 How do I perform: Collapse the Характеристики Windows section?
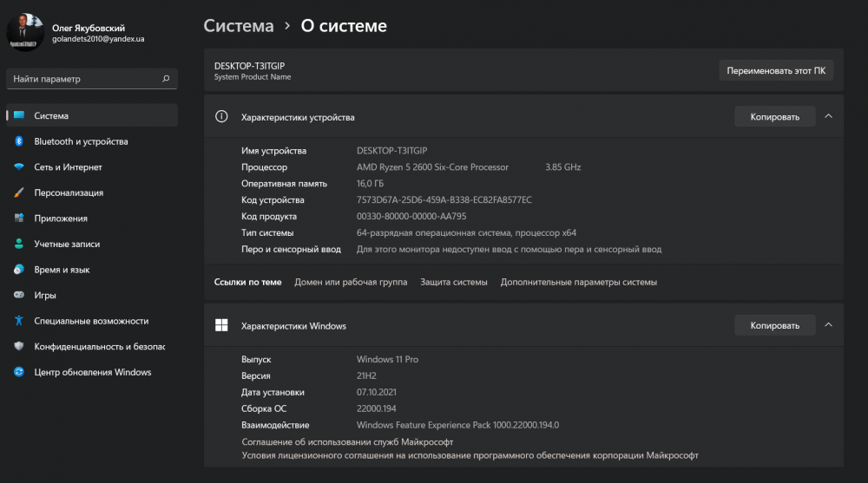point(828,325)
